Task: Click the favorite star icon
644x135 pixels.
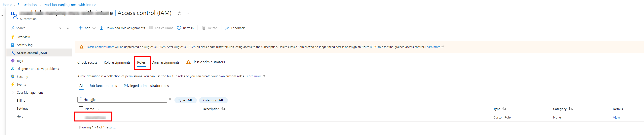Action: (179, 13)
